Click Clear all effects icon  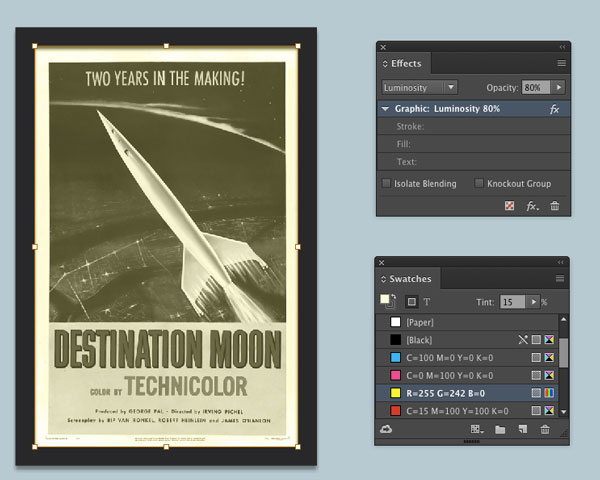[509, 206]
